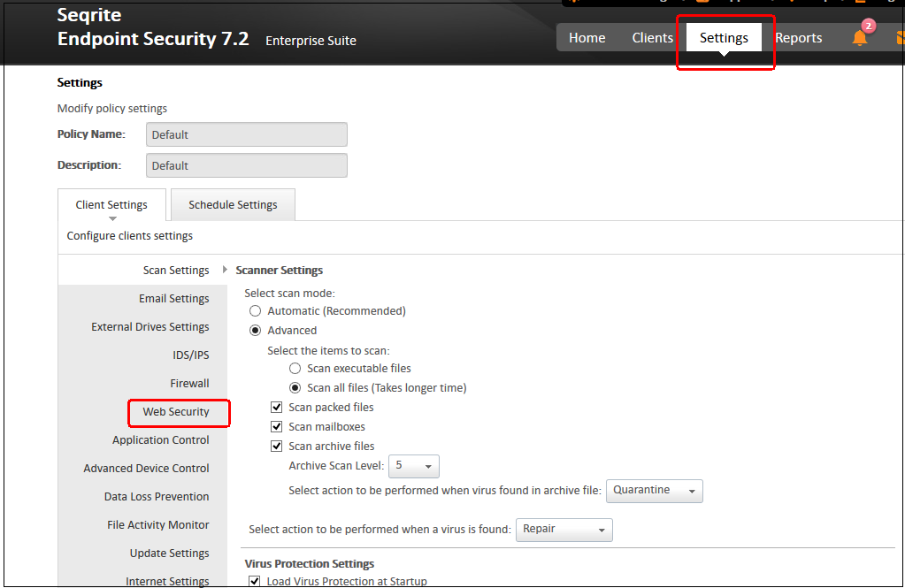Go to the Clients tab
The image size is (905, 588).
(x=652, y=37)
